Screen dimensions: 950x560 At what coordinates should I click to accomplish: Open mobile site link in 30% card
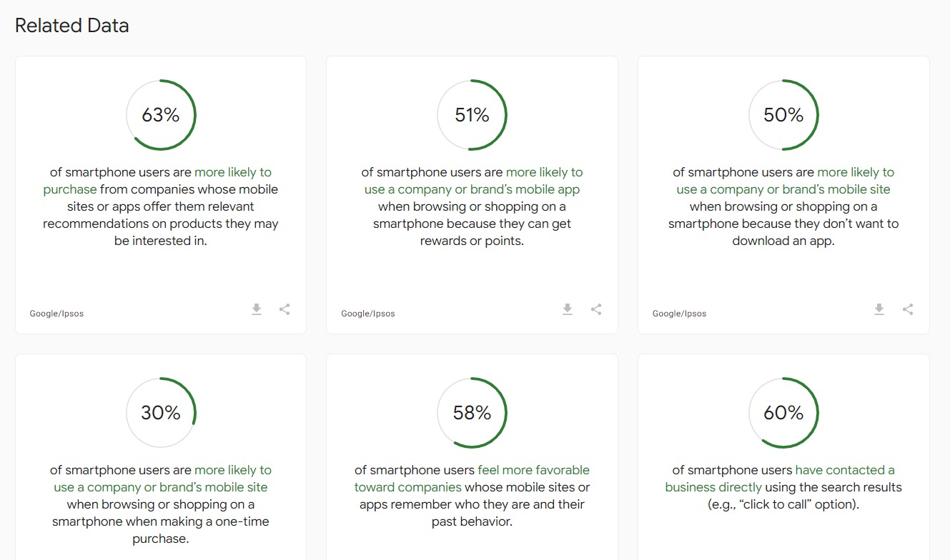161,479
